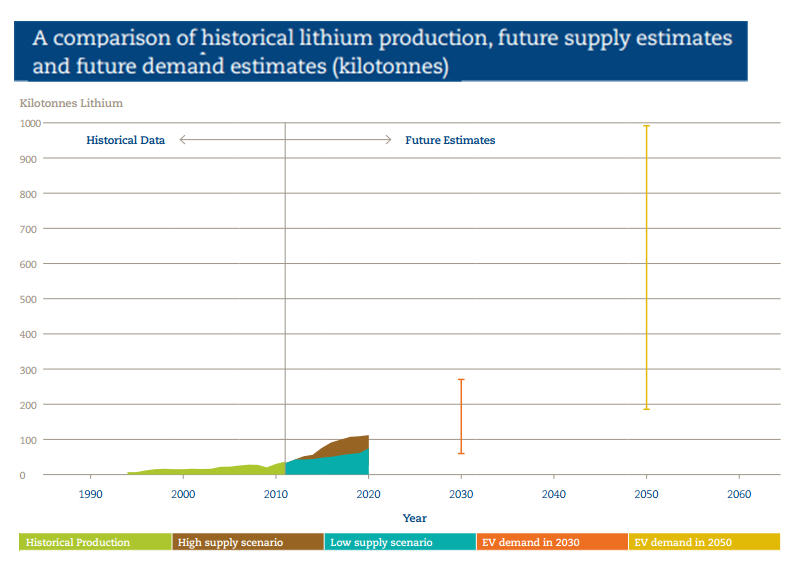The height and width of the screenshot is (569, 796).
Task: Click the orange 2030 EV demand range bar
Action: click(x=461, y=415)
